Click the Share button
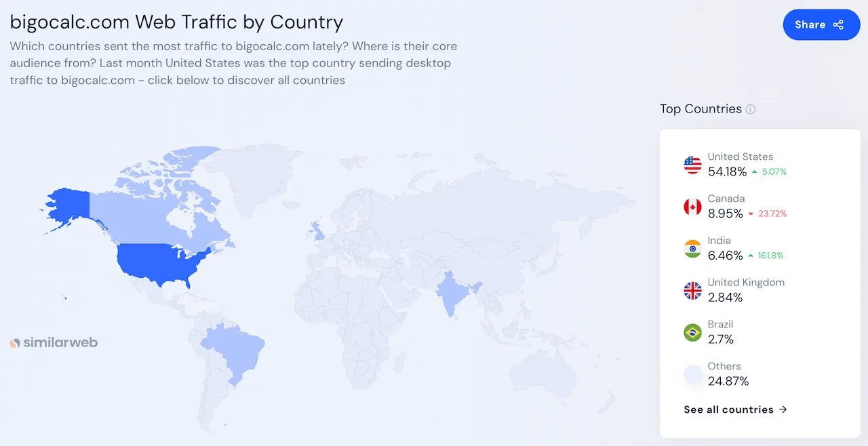 coord(821,25)
